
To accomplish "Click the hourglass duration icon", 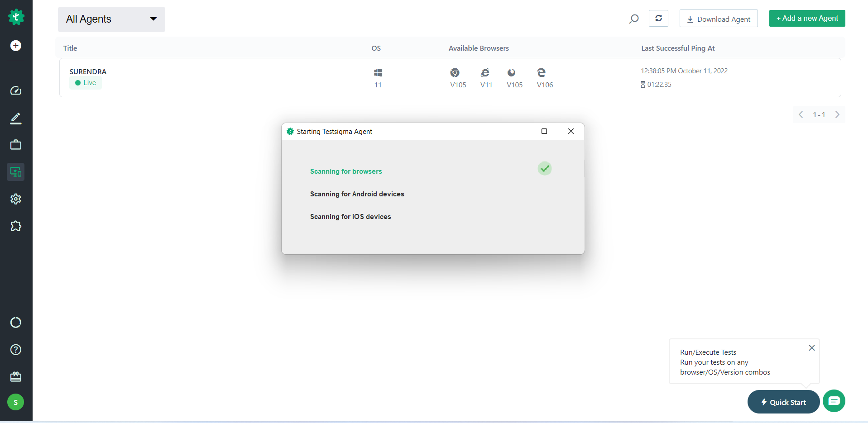I will click(643, 85).
